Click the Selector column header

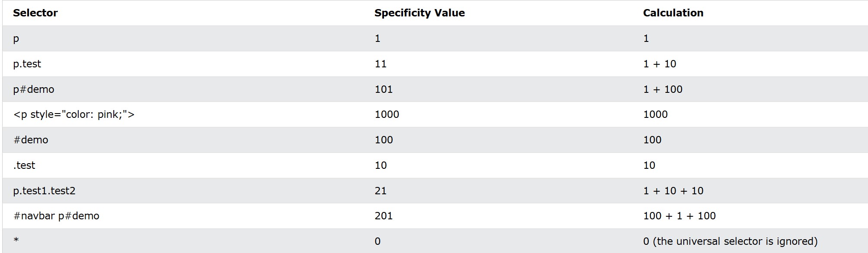point(35,13)
